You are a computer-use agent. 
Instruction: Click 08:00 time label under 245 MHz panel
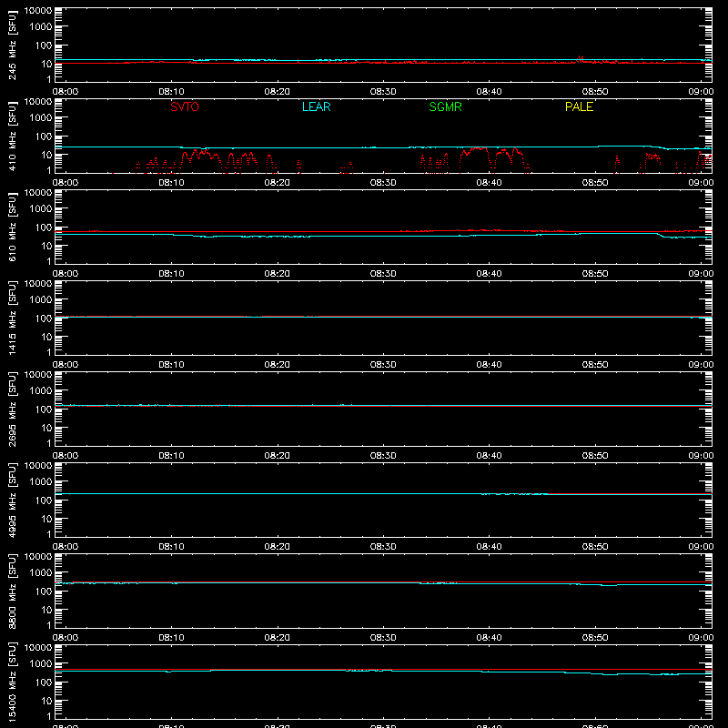(x=66, y=92)
